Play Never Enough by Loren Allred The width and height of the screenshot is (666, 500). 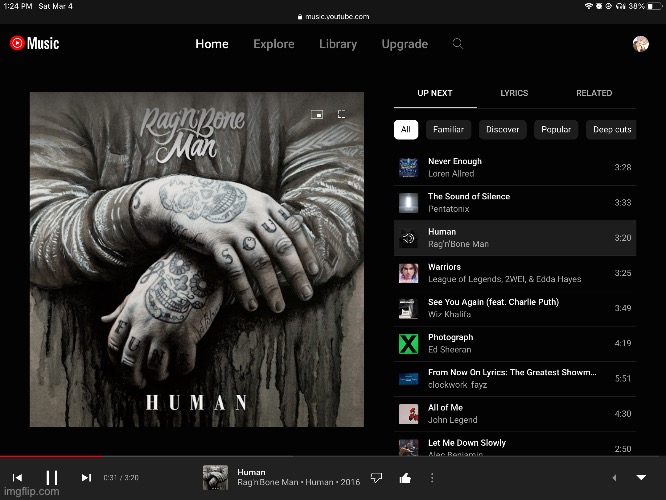point(515,167)
